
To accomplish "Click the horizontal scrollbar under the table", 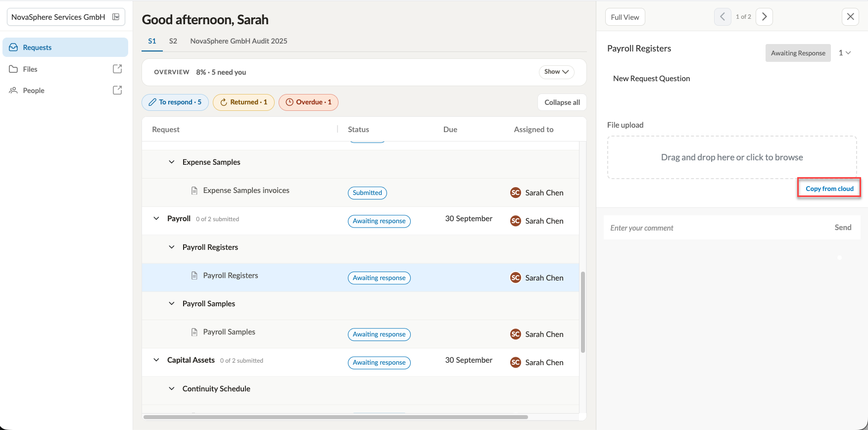I will (x=336, y=417).
